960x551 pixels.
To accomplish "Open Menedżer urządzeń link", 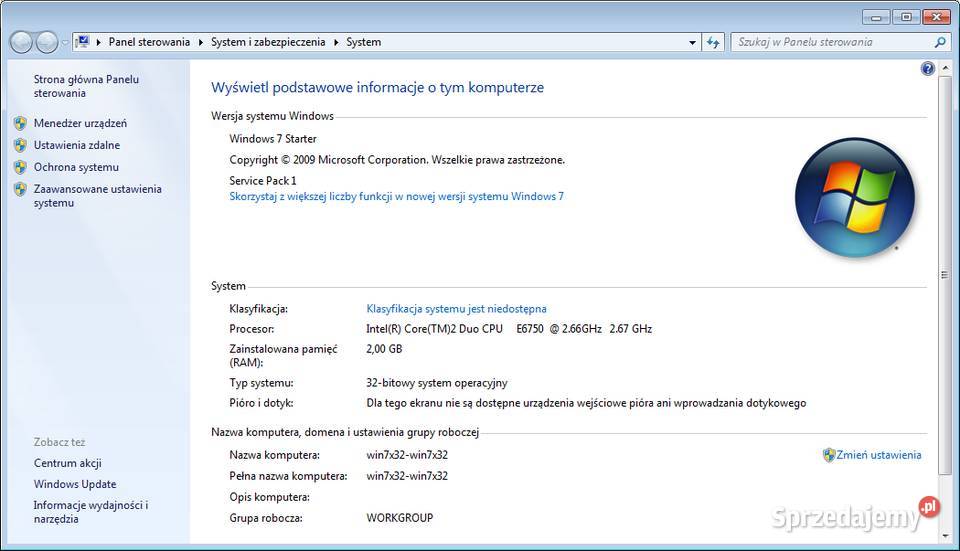I will tap(80, 123).
